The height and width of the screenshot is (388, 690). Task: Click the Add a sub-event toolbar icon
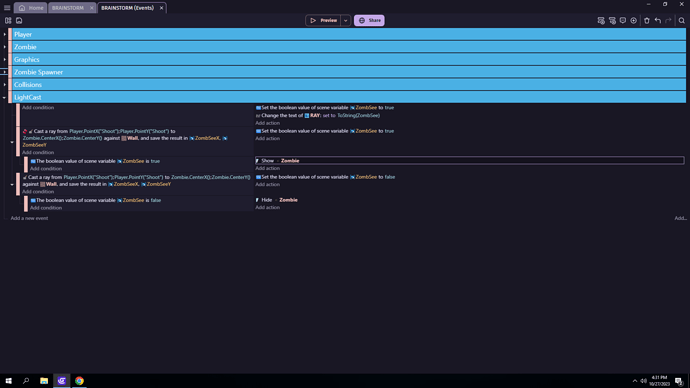(612, 21)
